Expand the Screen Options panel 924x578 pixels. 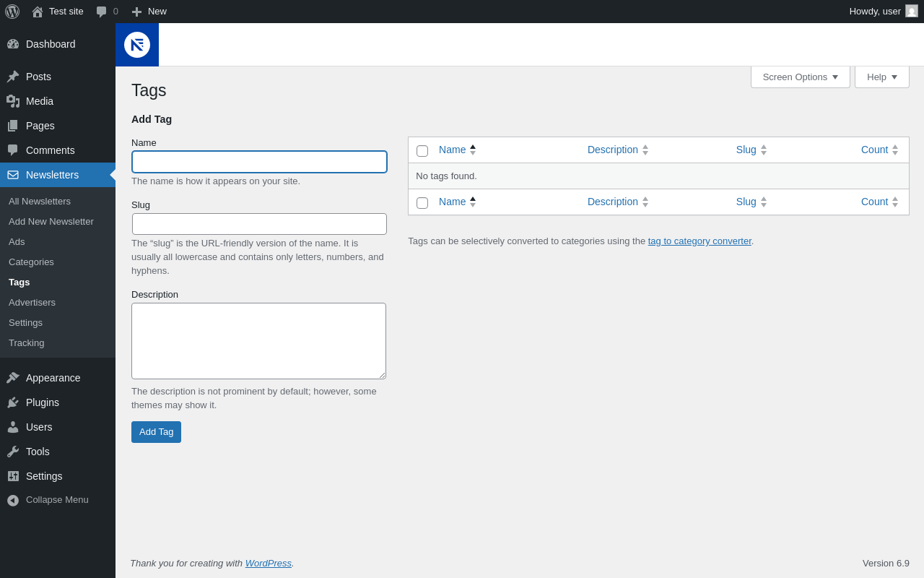pyautogui.click(x=801, y=77)
